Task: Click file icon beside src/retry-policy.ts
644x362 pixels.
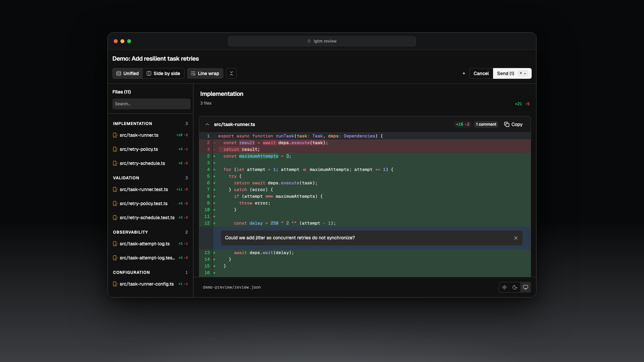Action: [x=115, y=149]
